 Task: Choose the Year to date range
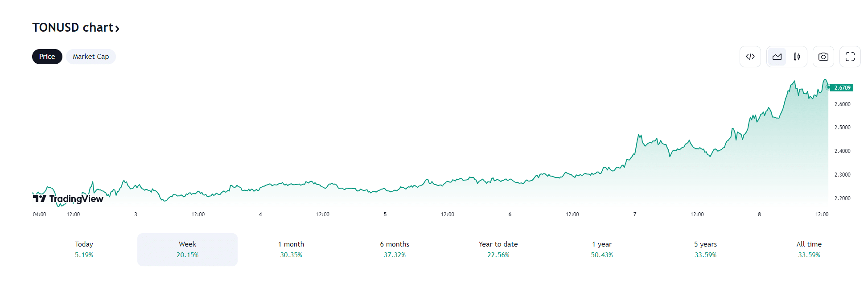coord(498,249)
